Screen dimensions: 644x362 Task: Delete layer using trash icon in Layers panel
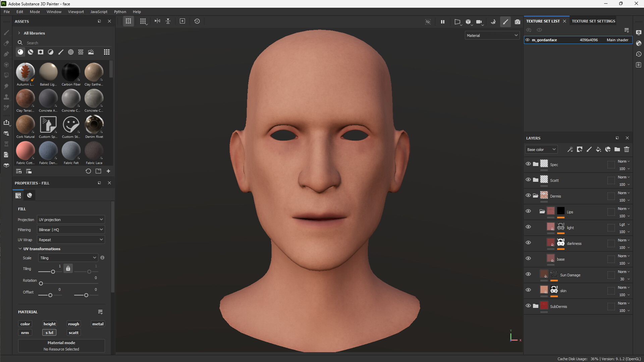(627, 149)
